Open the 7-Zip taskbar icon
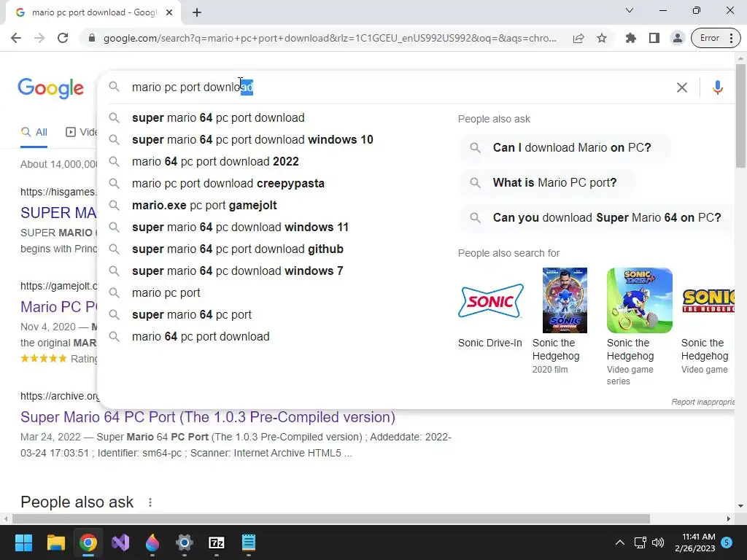The width and height of the screenshot is (747, 560). tap(217, 542)
